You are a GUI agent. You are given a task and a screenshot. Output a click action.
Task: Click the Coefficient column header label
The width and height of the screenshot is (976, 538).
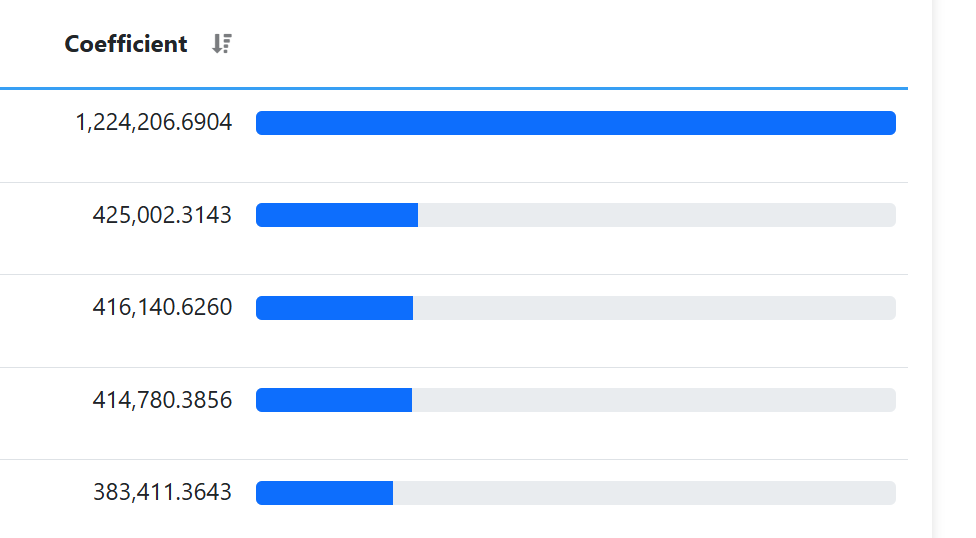[126, 44]
